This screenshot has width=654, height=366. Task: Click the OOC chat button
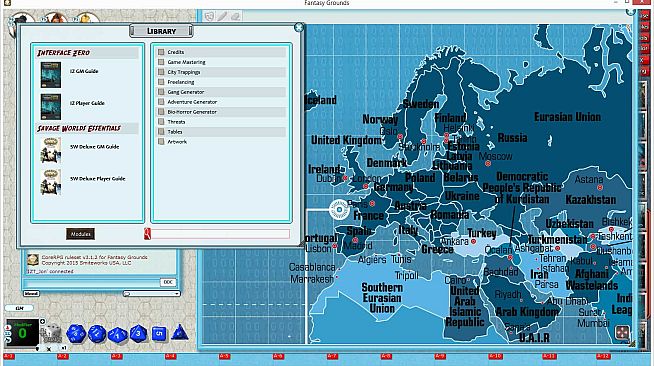click(168, 282)
